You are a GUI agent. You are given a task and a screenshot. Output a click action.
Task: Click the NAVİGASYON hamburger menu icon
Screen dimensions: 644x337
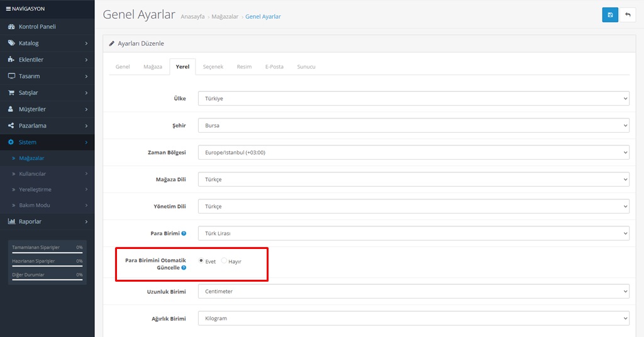(8, 9)
